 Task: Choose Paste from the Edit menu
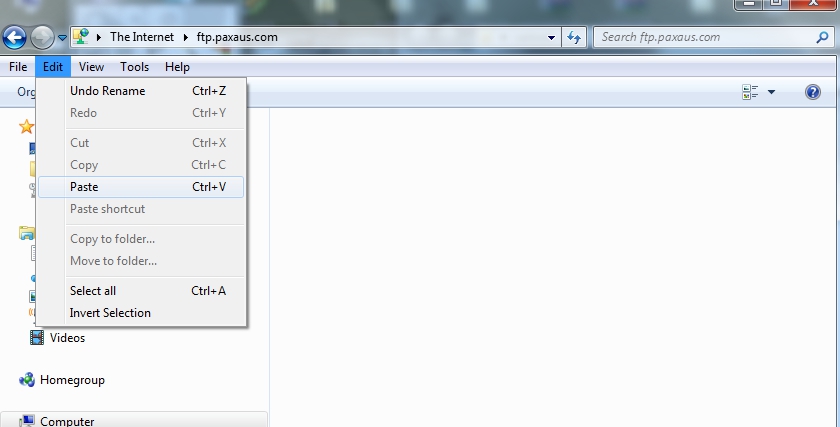point(141,187)
